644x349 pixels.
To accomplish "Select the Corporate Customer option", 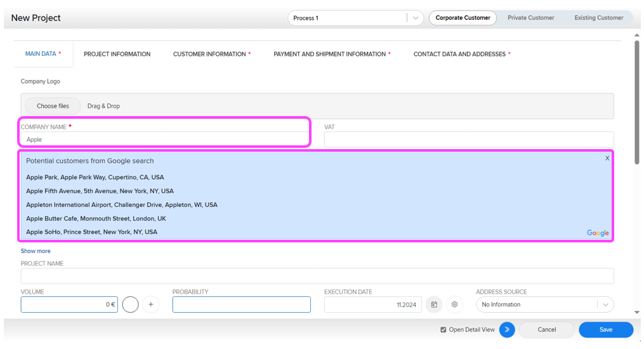I will pyautogui.click(x=463, y=18).
